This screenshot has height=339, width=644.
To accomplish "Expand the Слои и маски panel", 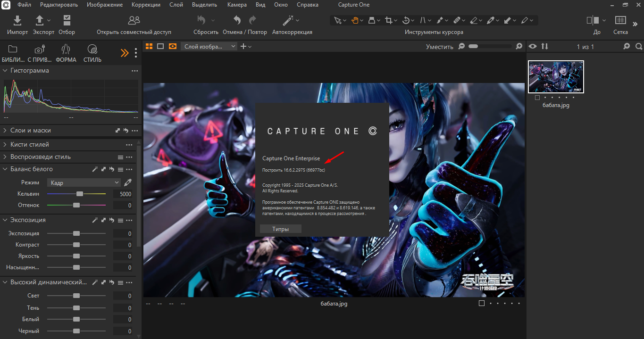I will [5, 131].
